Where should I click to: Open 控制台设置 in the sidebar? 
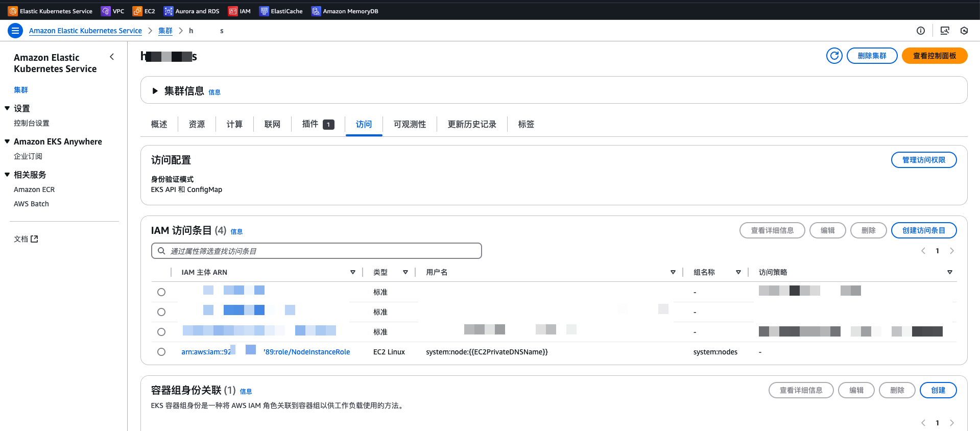click(x=32, y=123)
